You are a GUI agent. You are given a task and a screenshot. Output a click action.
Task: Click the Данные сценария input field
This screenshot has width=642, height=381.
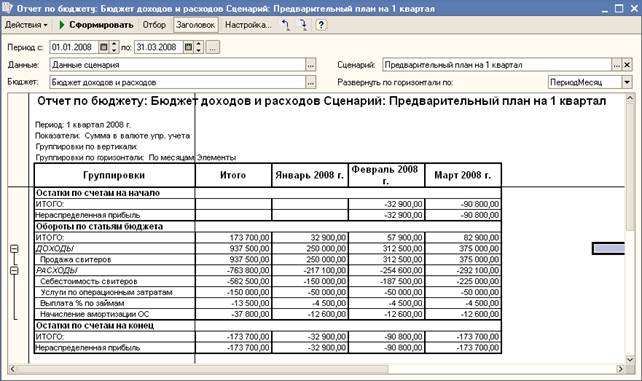pyautogui.click(x=178, y=65)
